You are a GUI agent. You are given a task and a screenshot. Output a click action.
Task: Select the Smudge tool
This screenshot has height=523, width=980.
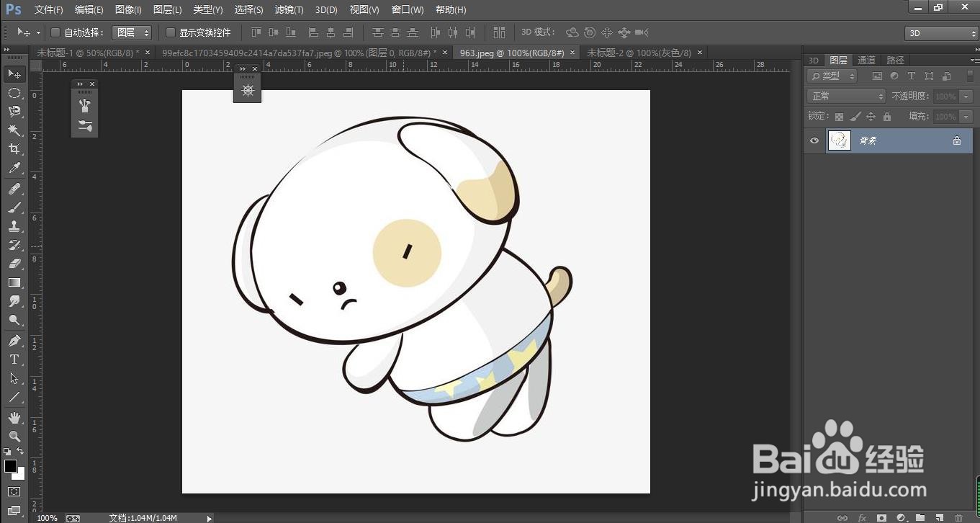14,301
